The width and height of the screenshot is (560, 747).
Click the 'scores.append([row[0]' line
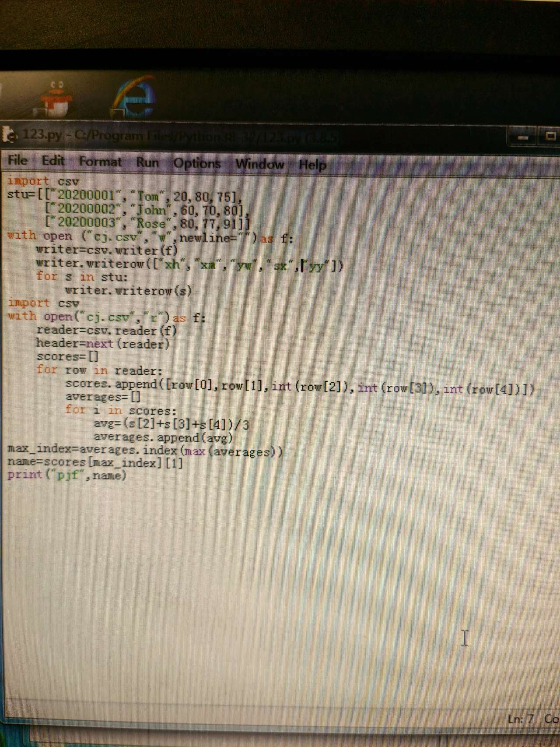click(300, 386)
